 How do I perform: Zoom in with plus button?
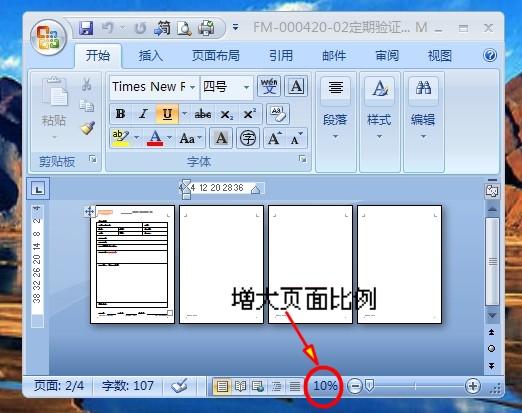(473, 386)
